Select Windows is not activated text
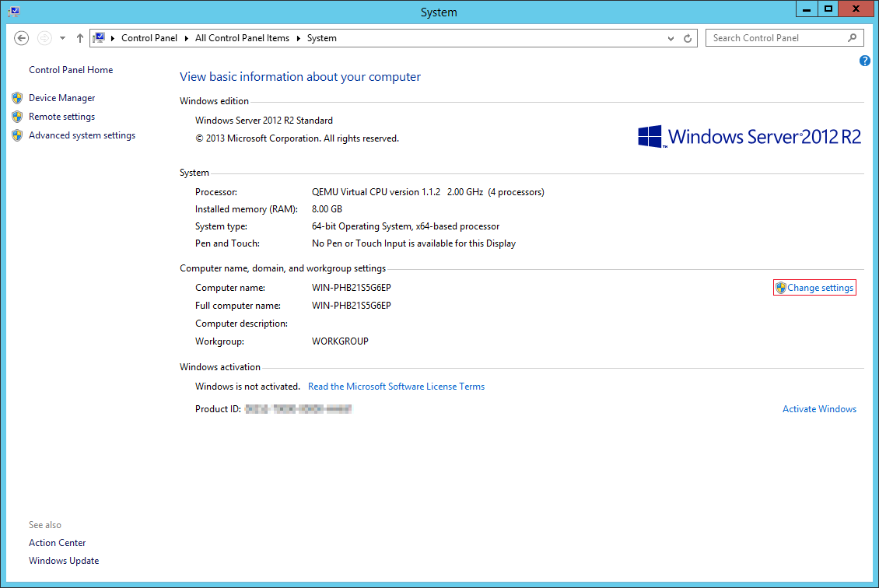879x588 pixels. 247,387
